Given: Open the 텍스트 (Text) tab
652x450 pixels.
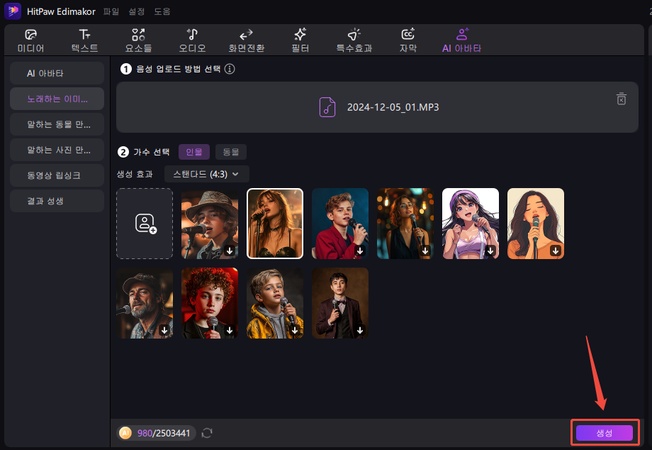Looking at the screenshot, I should coord(85,40).
